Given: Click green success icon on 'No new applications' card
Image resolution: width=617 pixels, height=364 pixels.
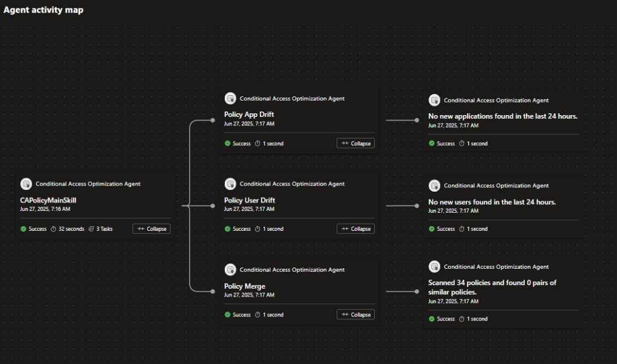Looking at the screenshot, I should click(x=431, y=143).
